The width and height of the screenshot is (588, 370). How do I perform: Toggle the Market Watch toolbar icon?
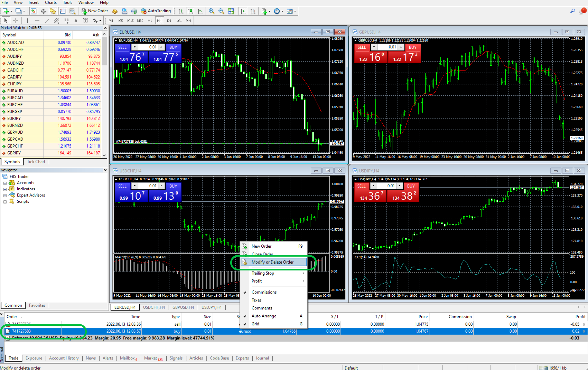[x=34, y=11]
